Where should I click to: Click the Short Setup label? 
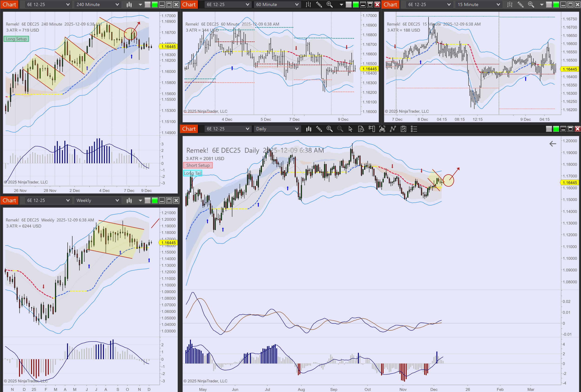(x=198, y=165)
